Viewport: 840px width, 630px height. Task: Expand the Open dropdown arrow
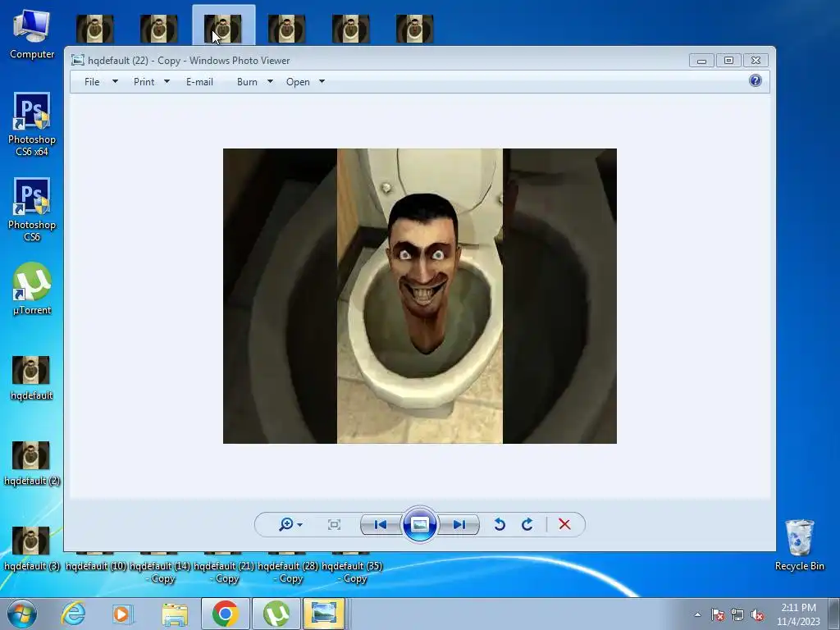[x=322, y=82]
